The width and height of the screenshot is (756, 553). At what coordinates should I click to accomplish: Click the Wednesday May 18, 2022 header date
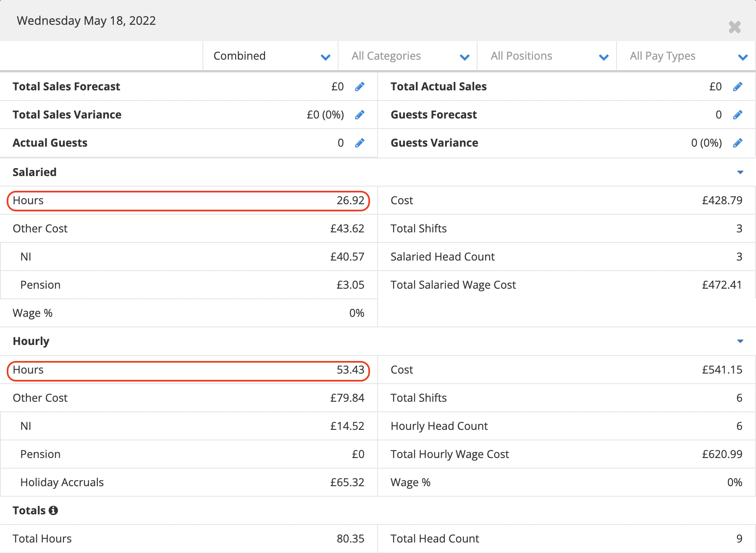coord(86,21)
